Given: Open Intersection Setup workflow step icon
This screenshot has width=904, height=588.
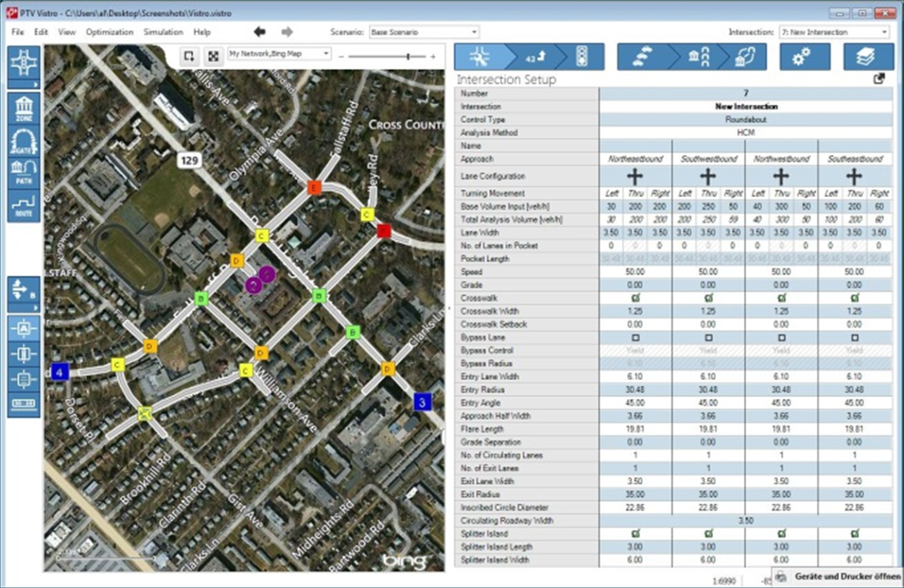Looking at the screenshot, I should (479, 57).
